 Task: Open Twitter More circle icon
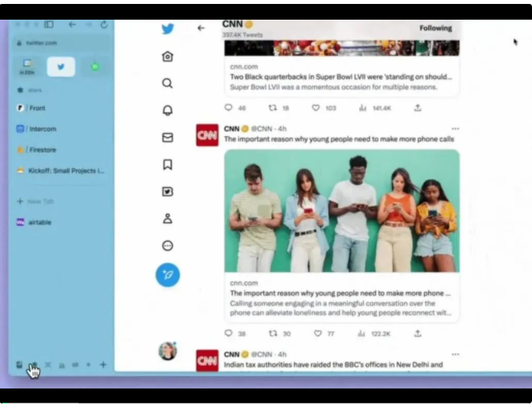[x=168, y=245]
